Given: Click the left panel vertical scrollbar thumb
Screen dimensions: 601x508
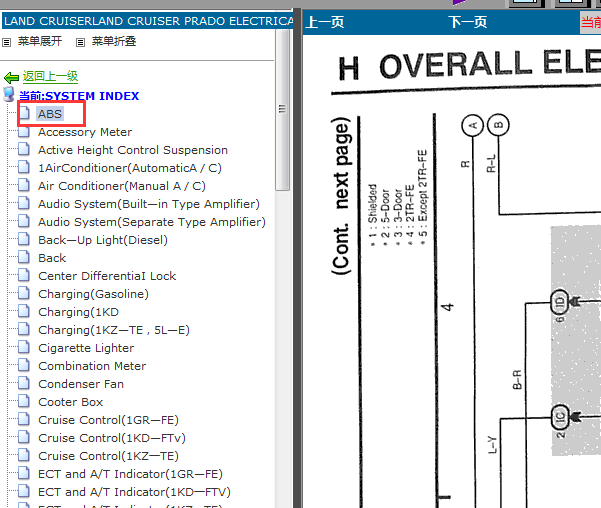Looking at the screenshot, I should point(282,109).
